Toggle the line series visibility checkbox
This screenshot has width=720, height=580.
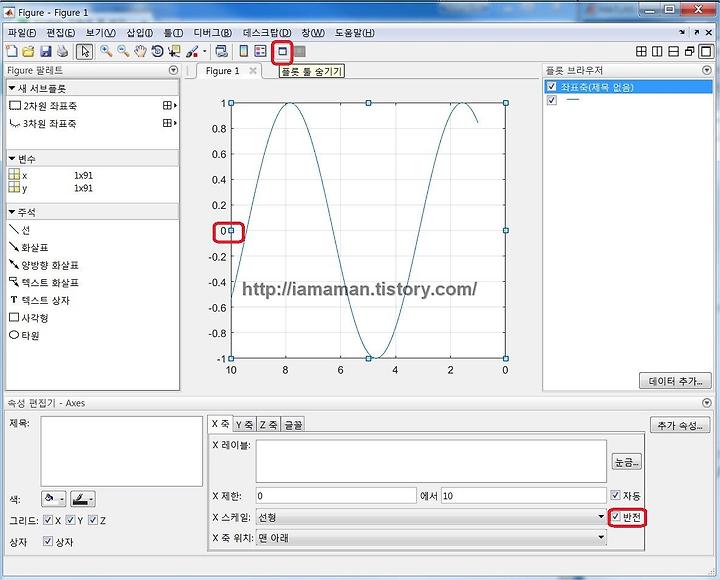(551, 100)
